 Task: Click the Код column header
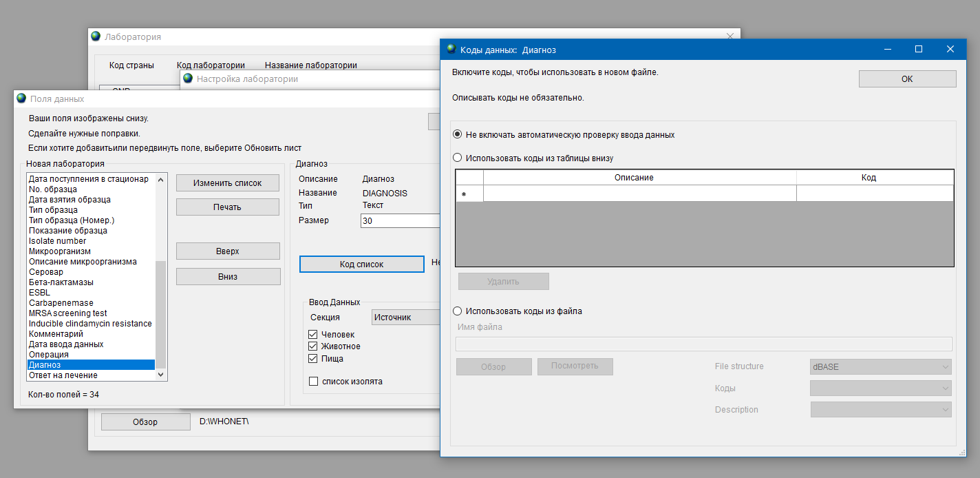click(875, 178)
